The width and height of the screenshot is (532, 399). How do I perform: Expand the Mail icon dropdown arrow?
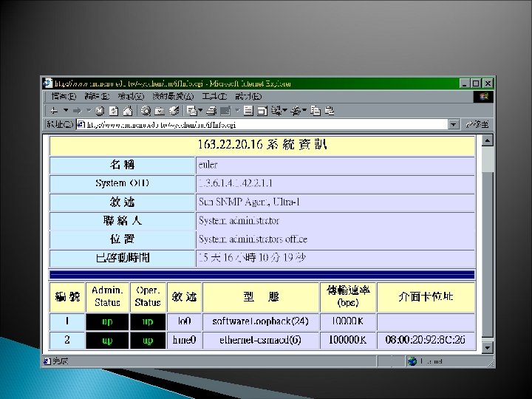[x=200, y=111]
